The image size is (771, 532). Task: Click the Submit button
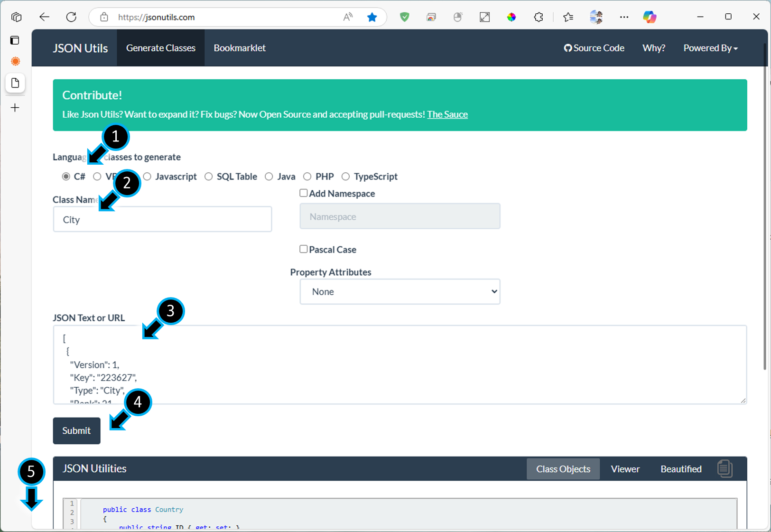click(76, 430)
